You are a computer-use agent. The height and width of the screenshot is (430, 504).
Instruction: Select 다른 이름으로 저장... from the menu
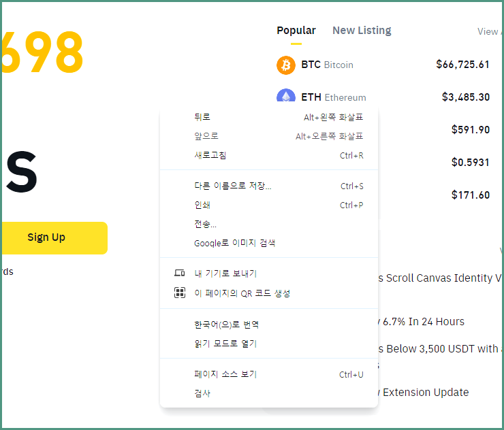[269, 186]
